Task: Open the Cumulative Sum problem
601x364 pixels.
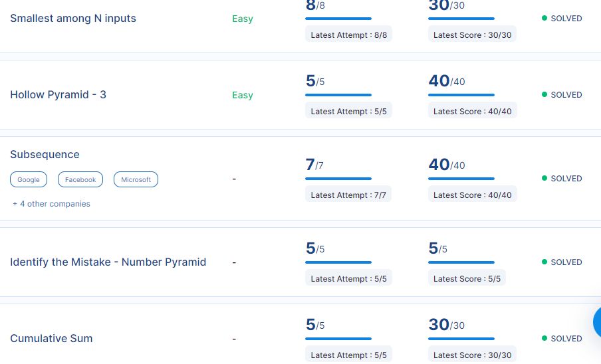Action: coord(51,339)
